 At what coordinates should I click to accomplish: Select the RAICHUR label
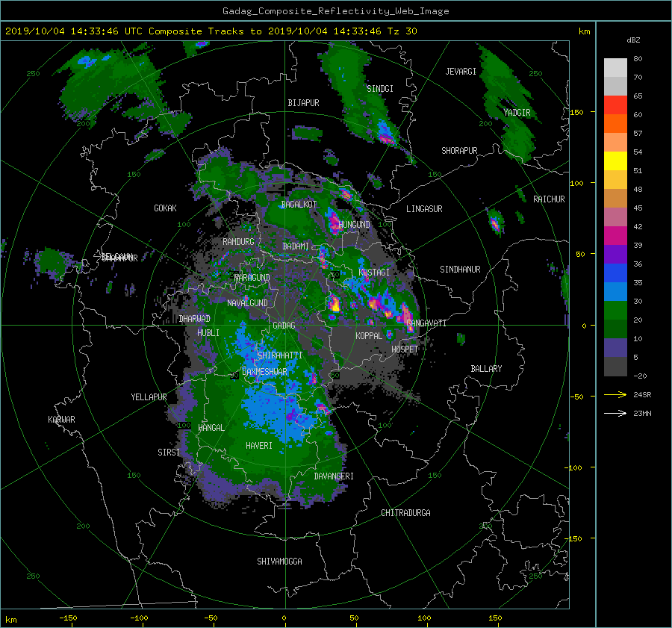549,199
